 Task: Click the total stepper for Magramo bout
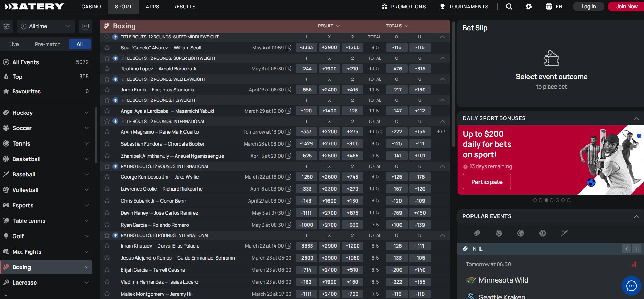point(381,132)
